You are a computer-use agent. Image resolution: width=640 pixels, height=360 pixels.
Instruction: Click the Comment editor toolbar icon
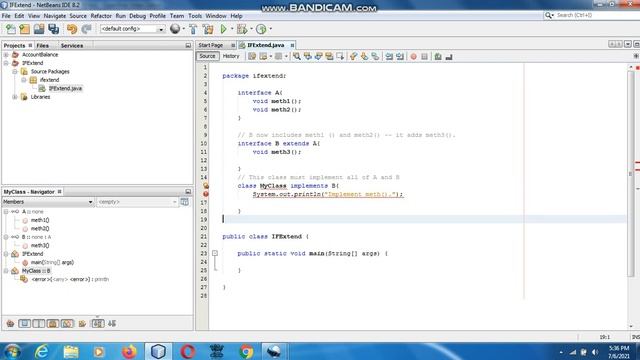[438, 56]
